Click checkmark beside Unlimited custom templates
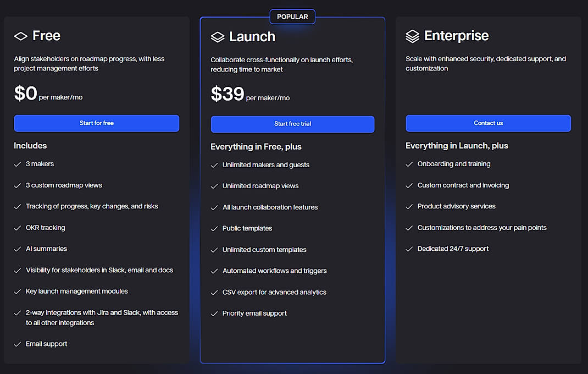This screenshot has width=588, height=374. click(x=214, y=250)
